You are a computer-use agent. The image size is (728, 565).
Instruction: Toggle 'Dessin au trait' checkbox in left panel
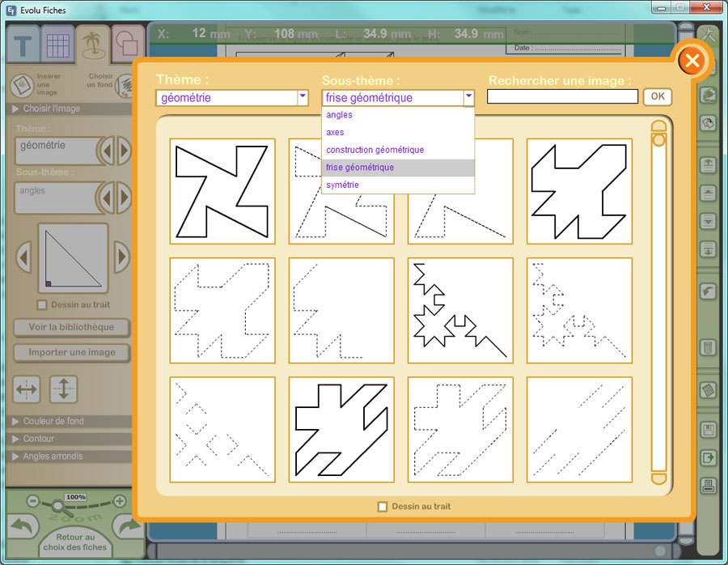point(43,305)
